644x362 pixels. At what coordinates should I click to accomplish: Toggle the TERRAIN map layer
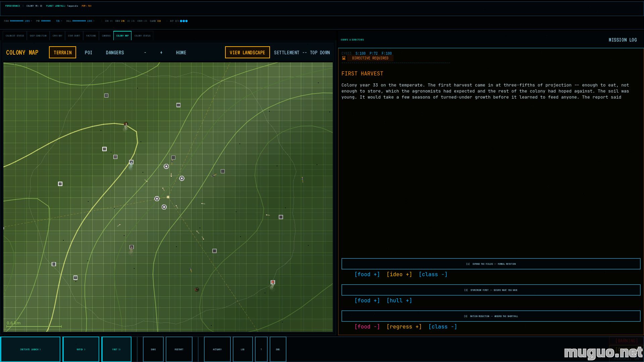62,52
